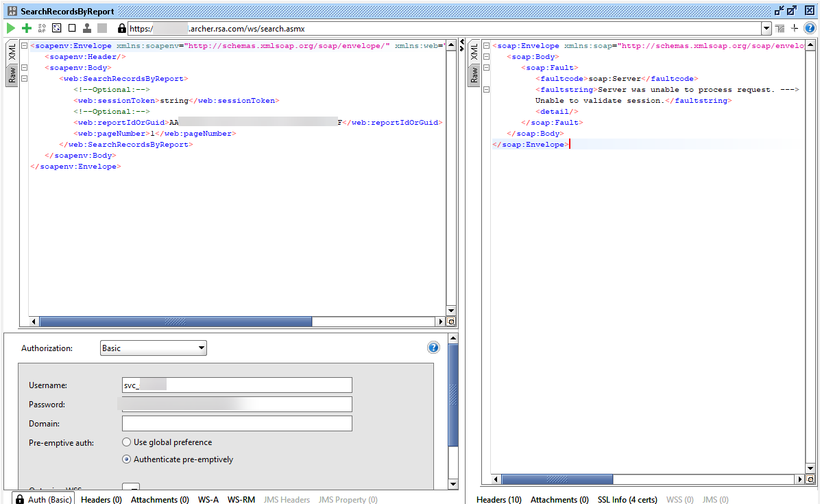This screenshot has width=820, height=504.
Task: Open the WS-RM tab
Action: point(241,499)
